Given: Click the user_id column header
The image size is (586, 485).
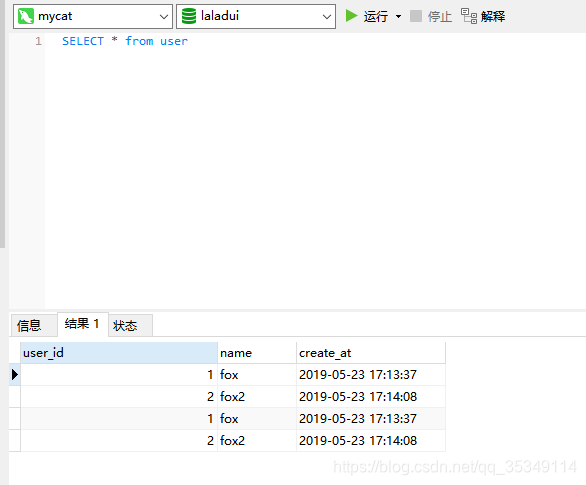Looking at the screenshot, I should pyautogui.click(x=119, y=353).
